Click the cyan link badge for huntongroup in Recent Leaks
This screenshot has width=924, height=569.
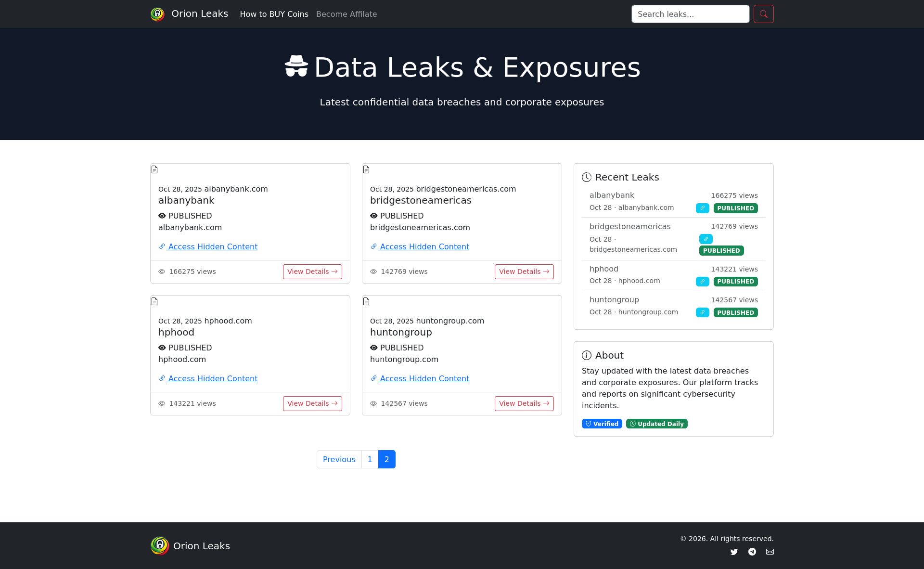tap(702, 312)
